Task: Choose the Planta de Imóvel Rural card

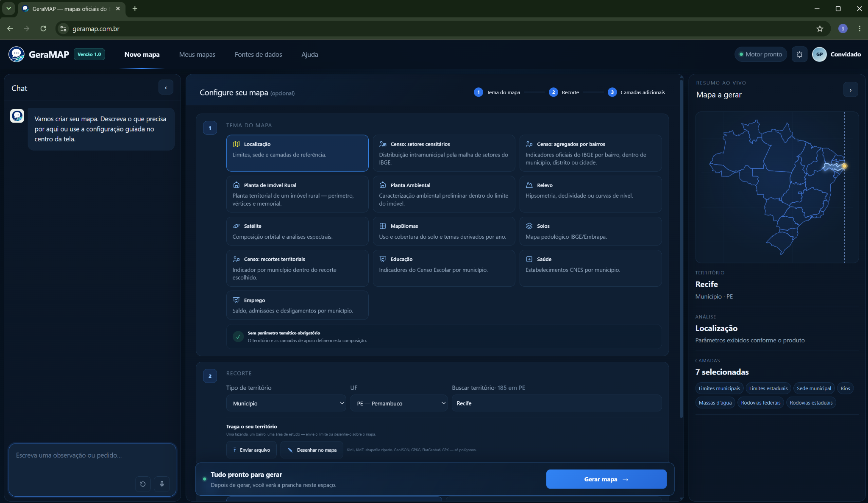Action: [297, 194]
